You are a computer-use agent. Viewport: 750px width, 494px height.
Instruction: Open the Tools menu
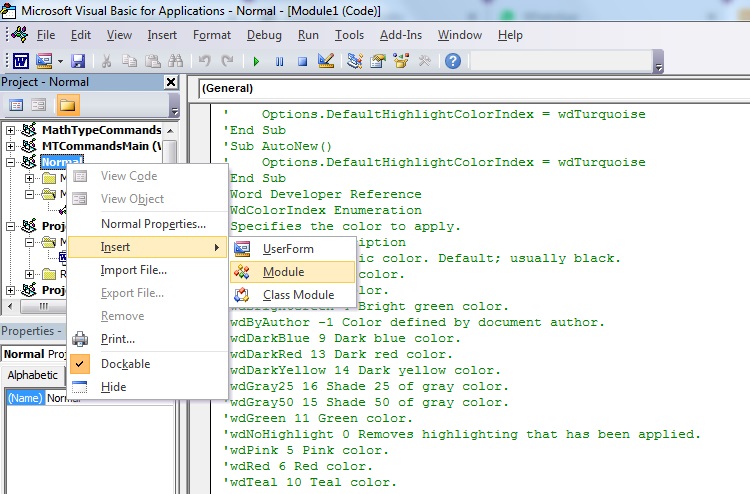[349, 35]
